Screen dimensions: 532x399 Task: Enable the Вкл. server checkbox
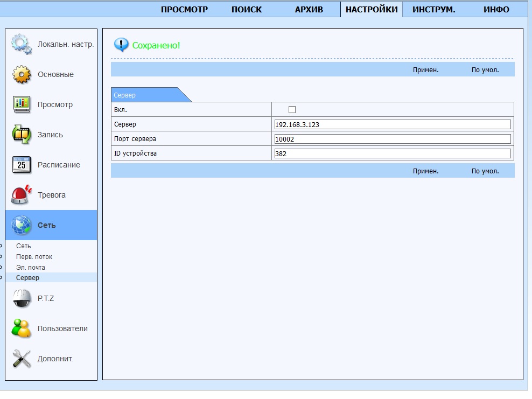tap(292, 109)
